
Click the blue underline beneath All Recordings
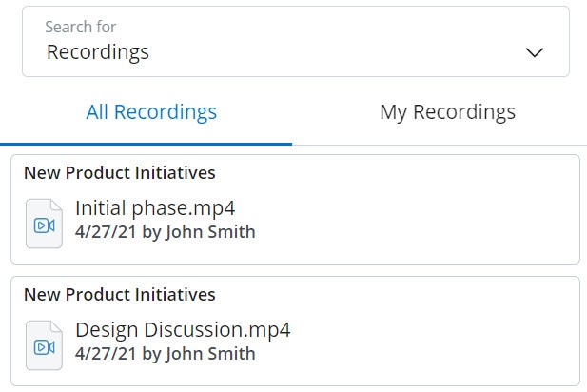[147, 143]
